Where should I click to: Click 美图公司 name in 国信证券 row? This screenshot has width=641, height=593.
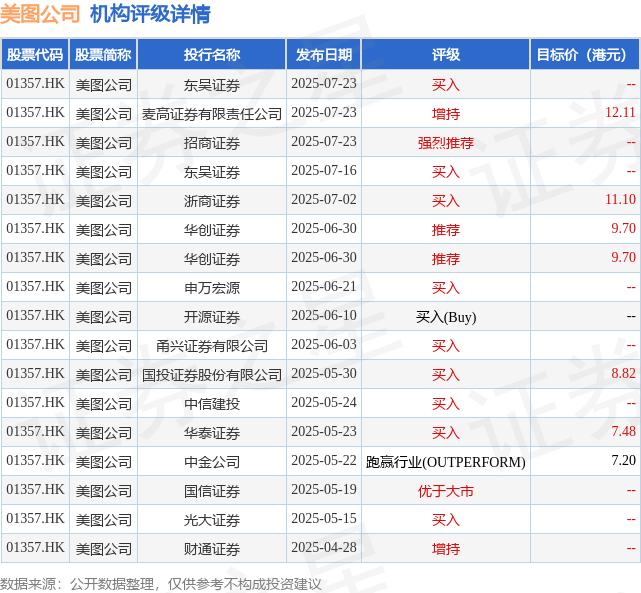point(103,490)
